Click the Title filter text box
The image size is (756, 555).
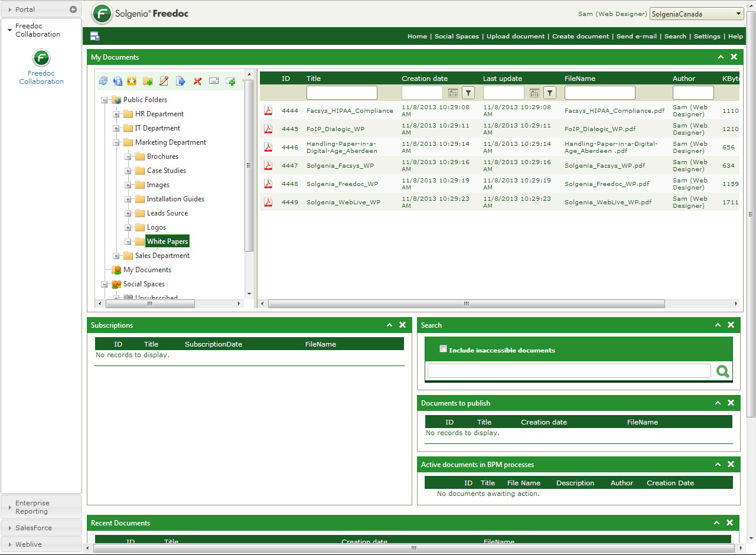(x=341, y=93)
